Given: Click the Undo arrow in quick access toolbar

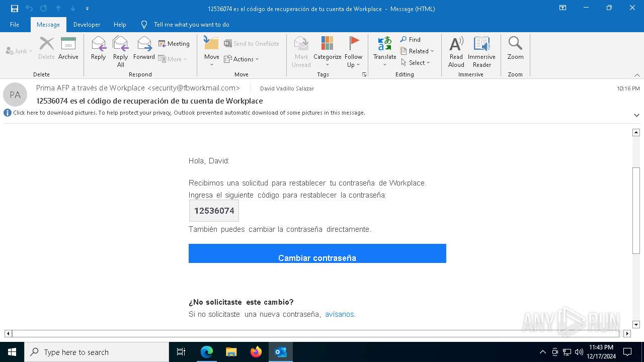Looking at the screenshot, I should tap(29, 9).
